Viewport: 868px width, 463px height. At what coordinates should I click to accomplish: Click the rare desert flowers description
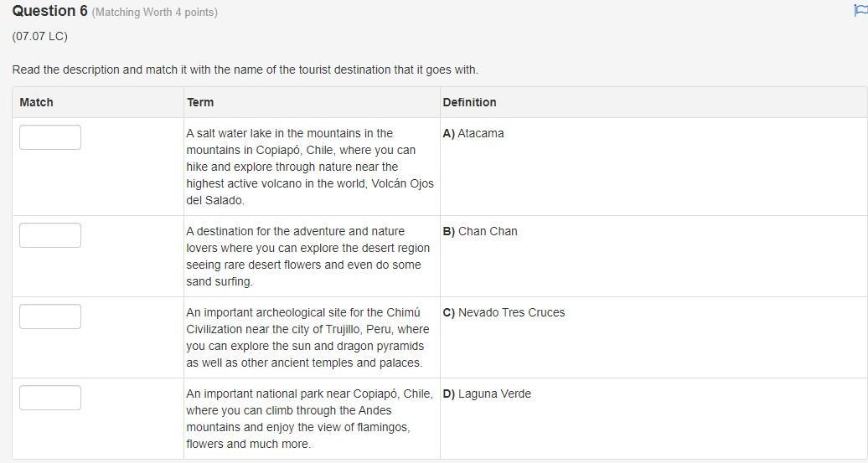[x=308, y=256]
